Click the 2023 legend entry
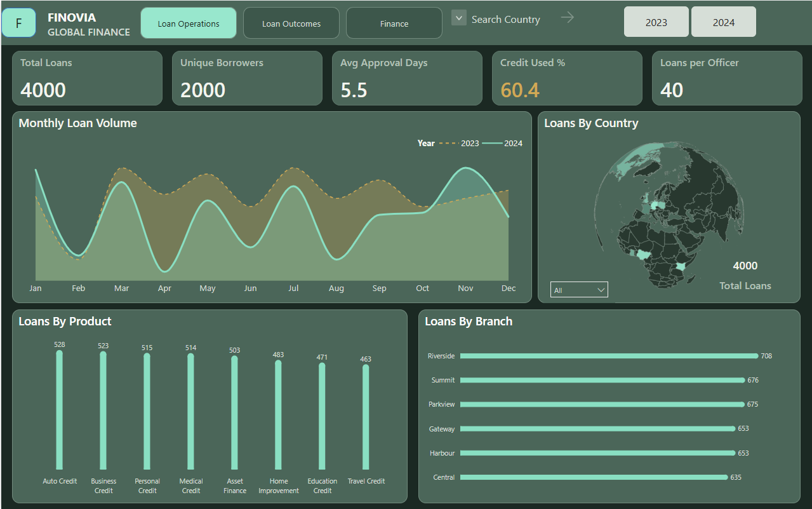This screenshot has height=509, width=812. pyautogui.click(x=459, y=143)
